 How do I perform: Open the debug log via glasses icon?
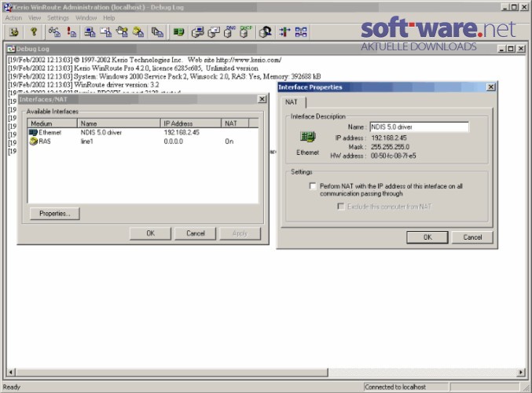54,32
